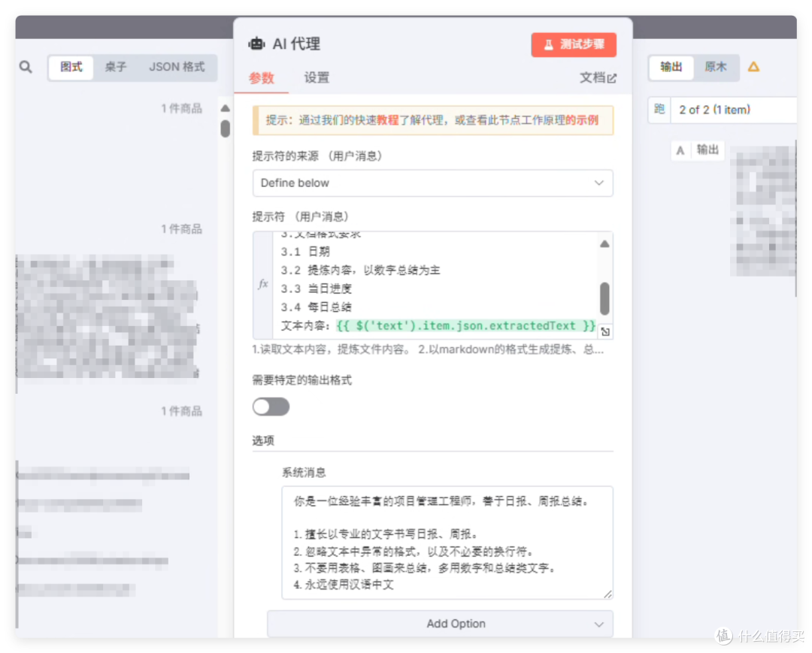Image resolution: width=812 pixels, height=653 pixels.
Task: Click the '3.4 每日总结' line in prompt
Action: pyautogui.click(x=317, y=307)
